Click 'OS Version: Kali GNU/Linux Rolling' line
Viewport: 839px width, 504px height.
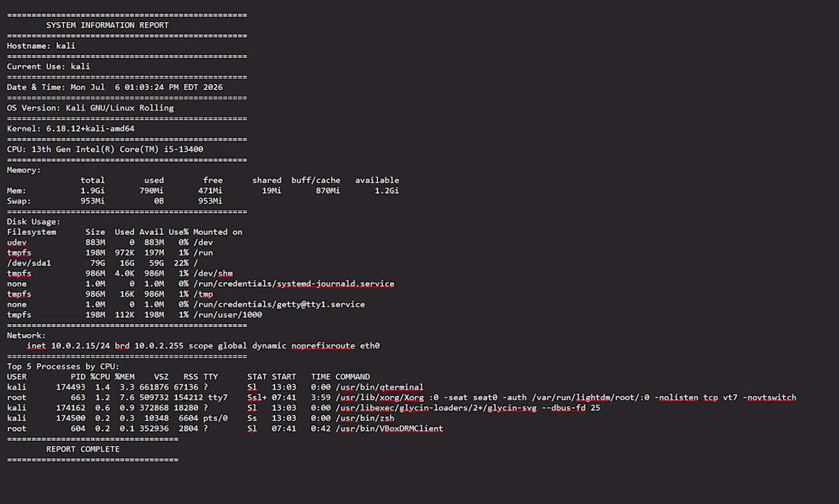click(x=91, y=108)
